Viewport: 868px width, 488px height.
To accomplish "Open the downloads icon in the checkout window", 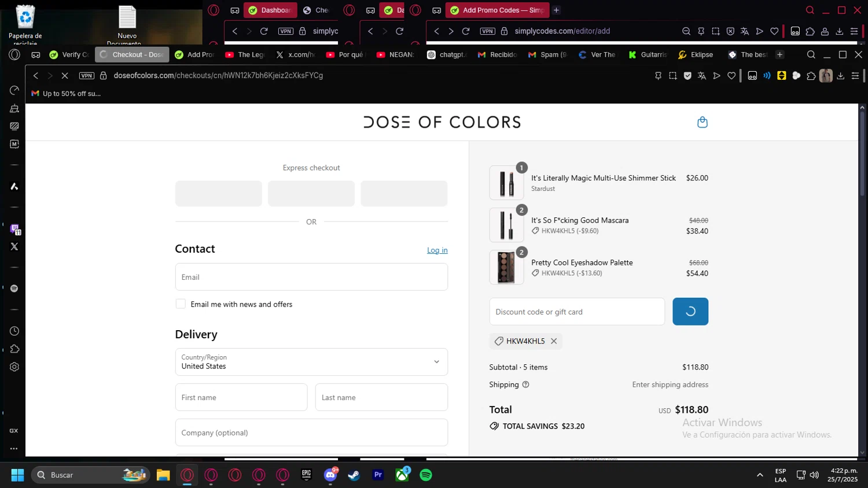I will [x=841, y=76].
